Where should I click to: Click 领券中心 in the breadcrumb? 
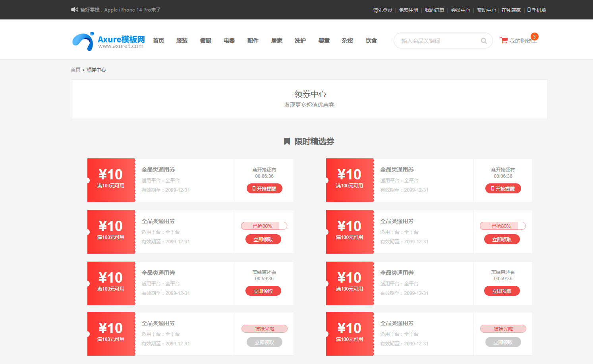click(96, 70)
